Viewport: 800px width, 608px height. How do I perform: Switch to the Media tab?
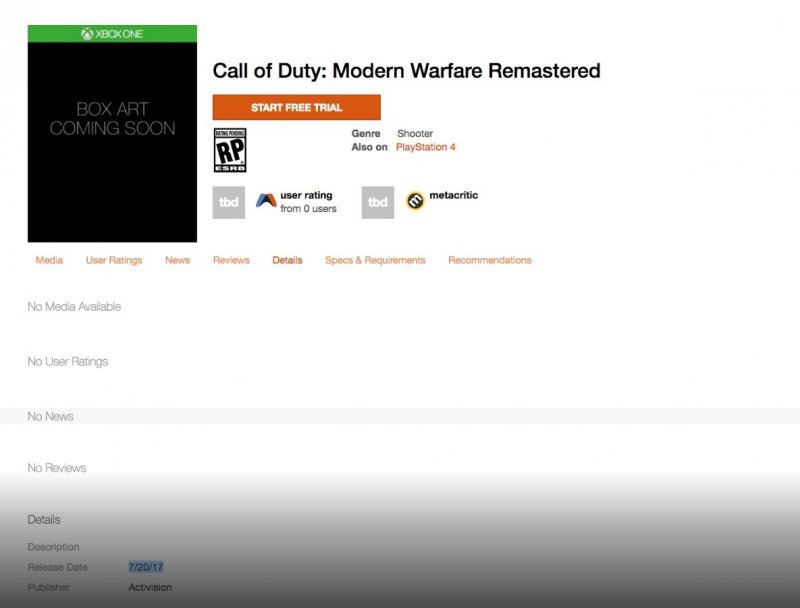tap(49, 260)
